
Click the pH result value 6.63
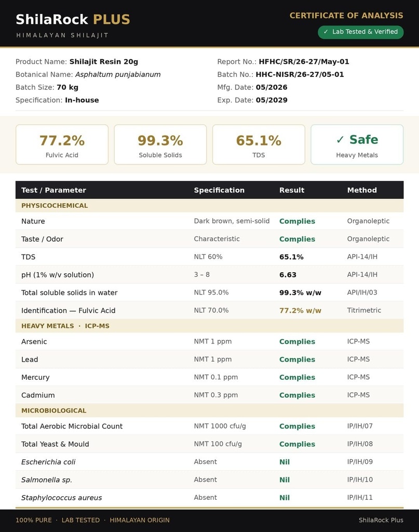click(288, 275)
